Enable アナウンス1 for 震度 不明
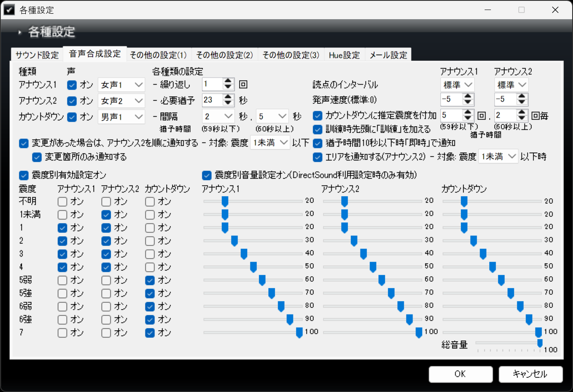The image size is (573, 392). point(63,202)
